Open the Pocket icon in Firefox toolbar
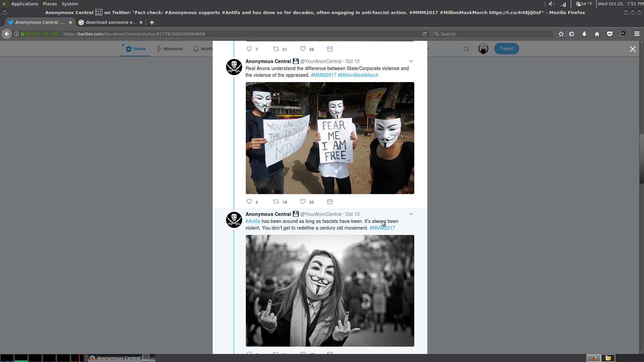The width and height of the screenshot is (644, 362). click(x=610, y=34)
